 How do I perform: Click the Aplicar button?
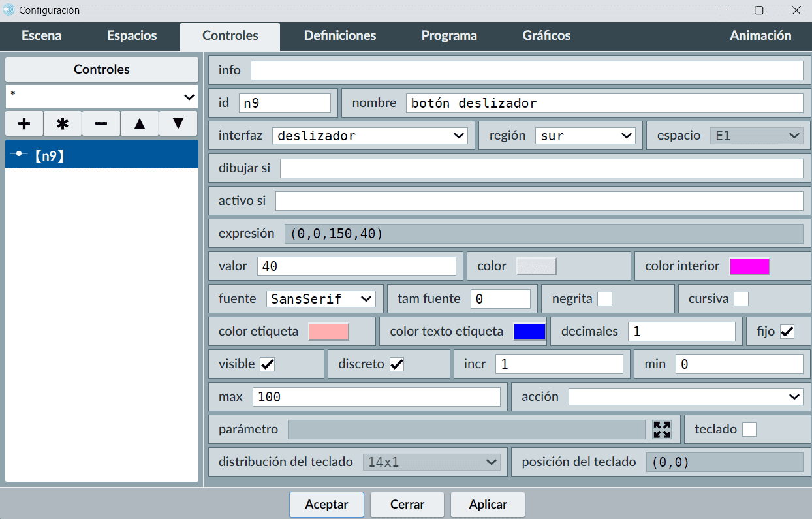pyautogui.click(x=488, y=505)
